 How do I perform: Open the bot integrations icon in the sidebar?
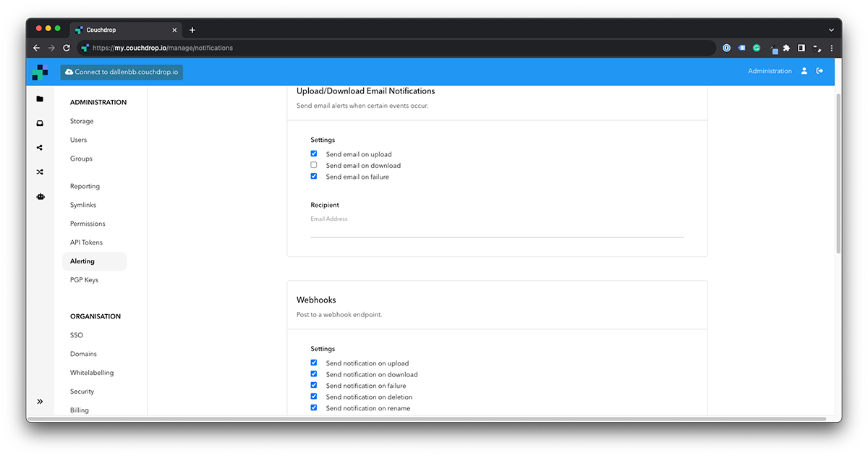click(40, 196)
